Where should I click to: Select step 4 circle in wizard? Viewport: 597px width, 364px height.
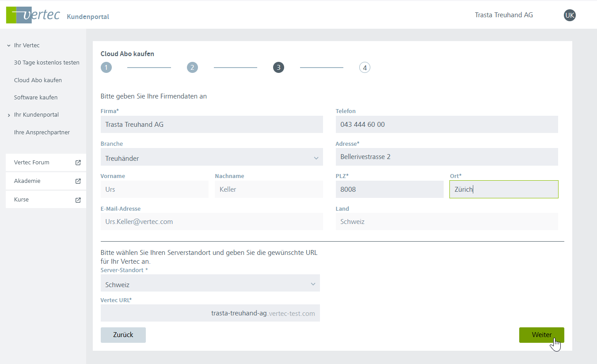(365, 68)
